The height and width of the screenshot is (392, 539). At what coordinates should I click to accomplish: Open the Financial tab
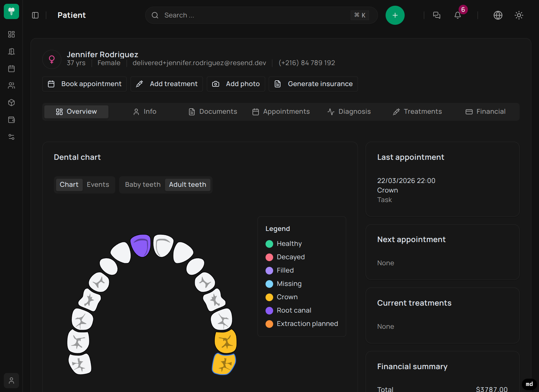point(485,112)
